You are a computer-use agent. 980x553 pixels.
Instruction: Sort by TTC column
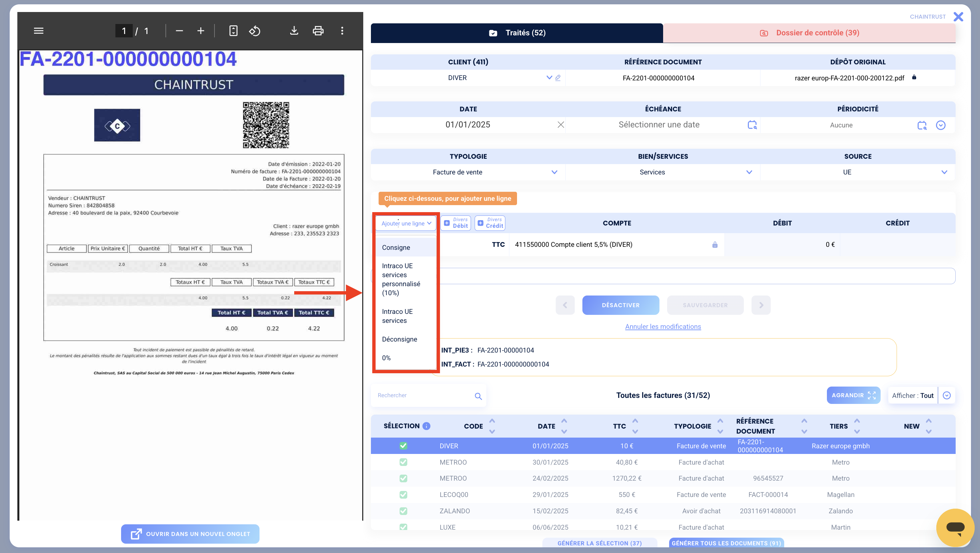tap(634, 426)
